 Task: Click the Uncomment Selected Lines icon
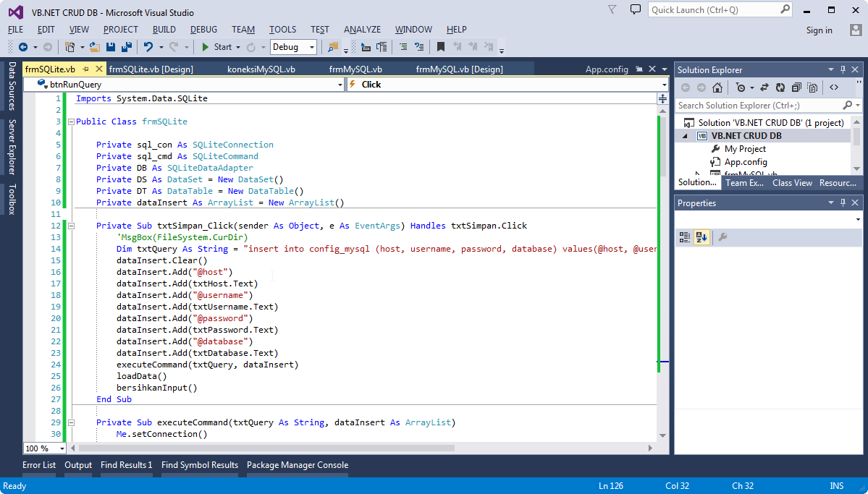419,47
